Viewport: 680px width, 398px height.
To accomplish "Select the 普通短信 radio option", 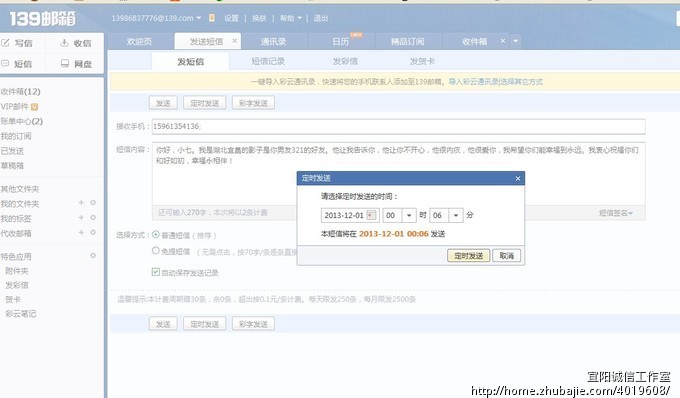I will pyautogui.click(x=156, y=235).
